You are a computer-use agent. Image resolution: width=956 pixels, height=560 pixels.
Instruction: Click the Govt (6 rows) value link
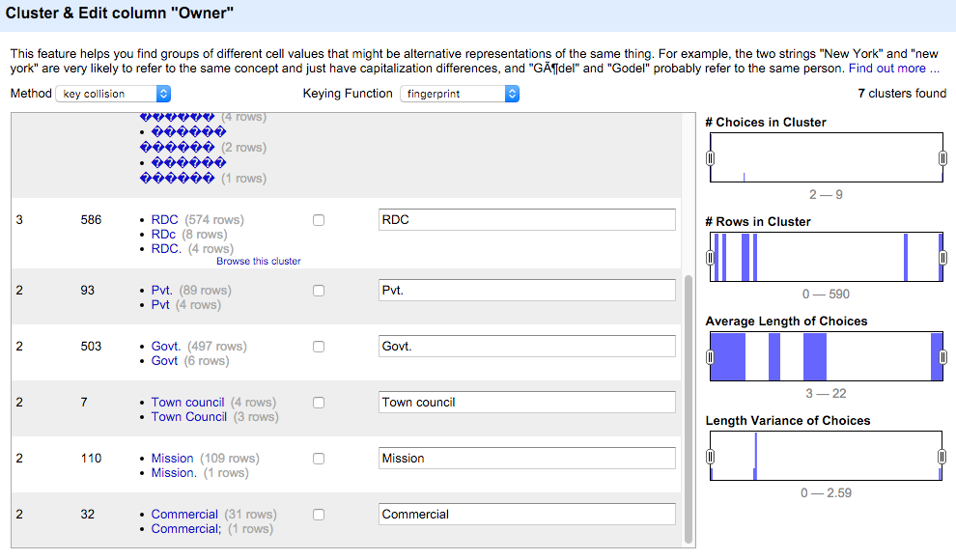[165, 361]
